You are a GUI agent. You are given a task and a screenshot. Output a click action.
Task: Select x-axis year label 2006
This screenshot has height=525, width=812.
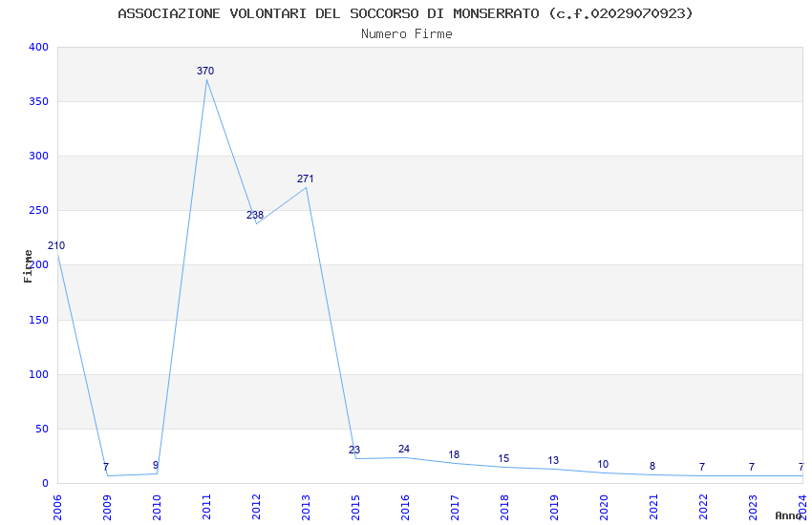(57, 508)
